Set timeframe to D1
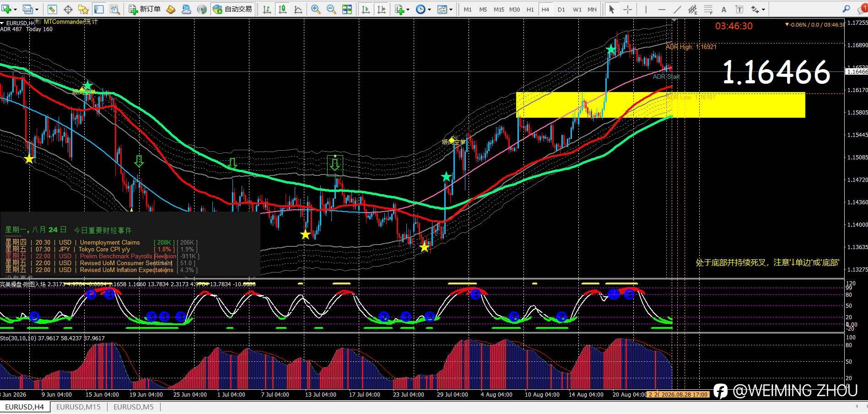The width and height of the screenshot is (868, 414). tap(561, 9)
